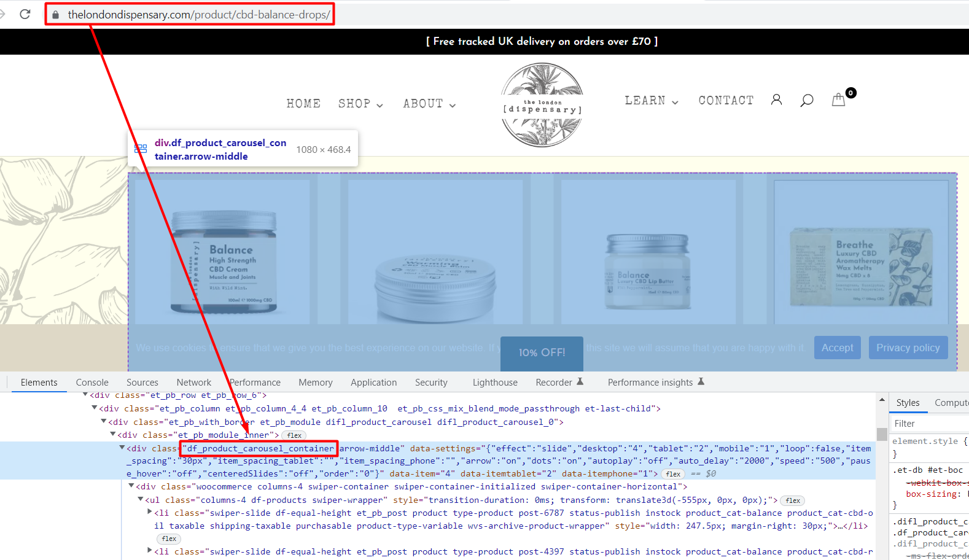
Task: Switch to the Performance tab
Action: 255,383
